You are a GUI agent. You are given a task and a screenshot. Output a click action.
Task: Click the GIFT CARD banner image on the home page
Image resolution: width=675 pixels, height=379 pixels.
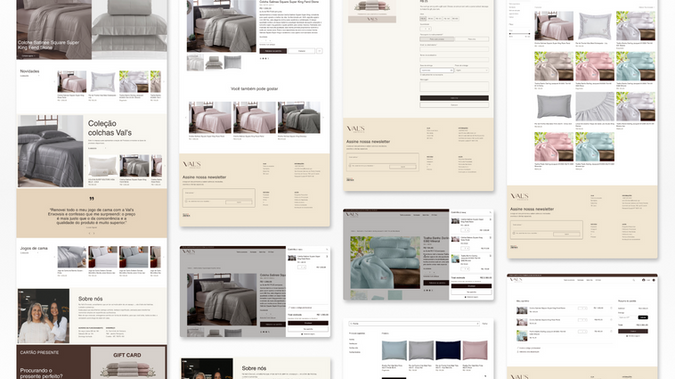tap(127, 363)
